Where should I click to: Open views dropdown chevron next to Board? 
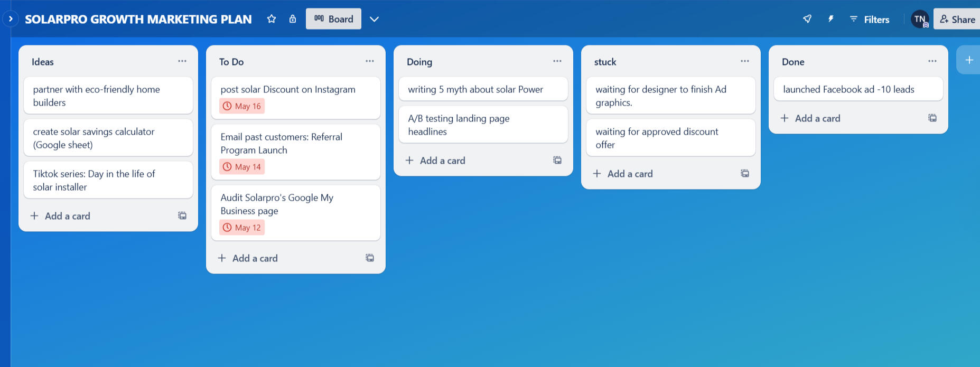[x=374, y=19]
